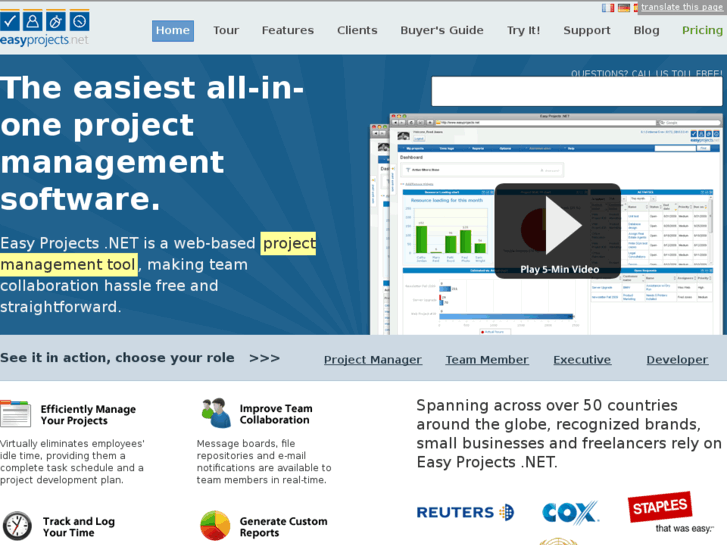Click the Cox logo
The width and height of the screenshot is (727, 545).
(x=570, y=513)
